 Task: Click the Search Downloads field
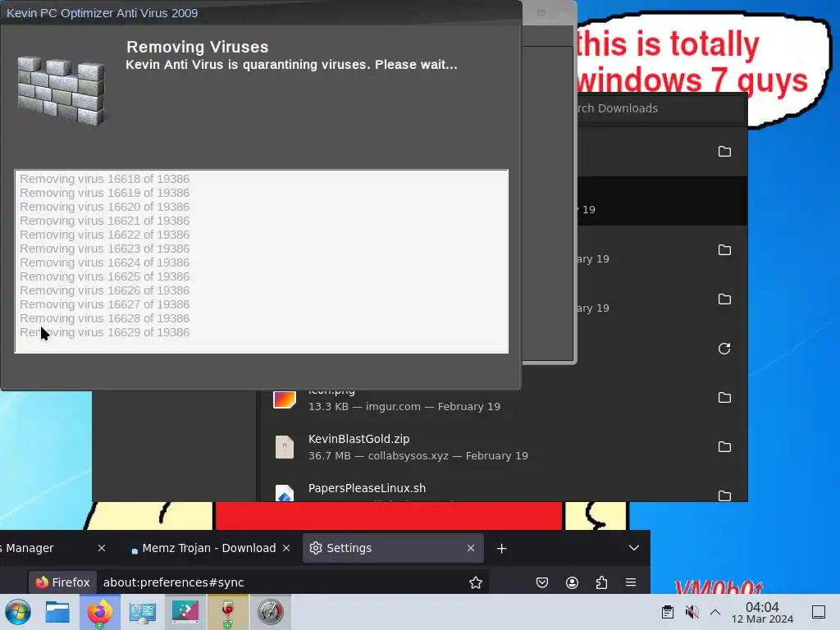660,108
